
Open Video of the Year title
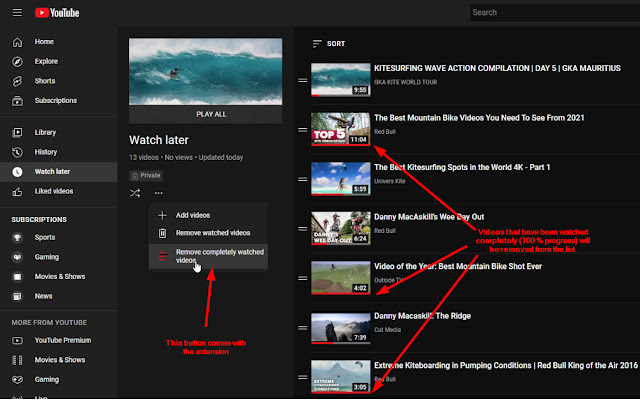[458, 267]
